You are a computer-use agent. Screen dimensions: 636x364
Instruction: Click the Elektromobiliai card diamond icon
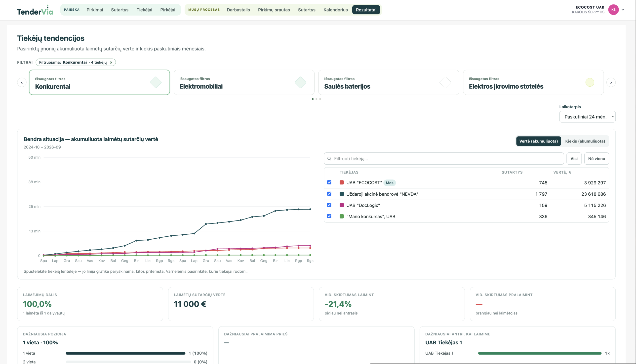tap(300, 82)
